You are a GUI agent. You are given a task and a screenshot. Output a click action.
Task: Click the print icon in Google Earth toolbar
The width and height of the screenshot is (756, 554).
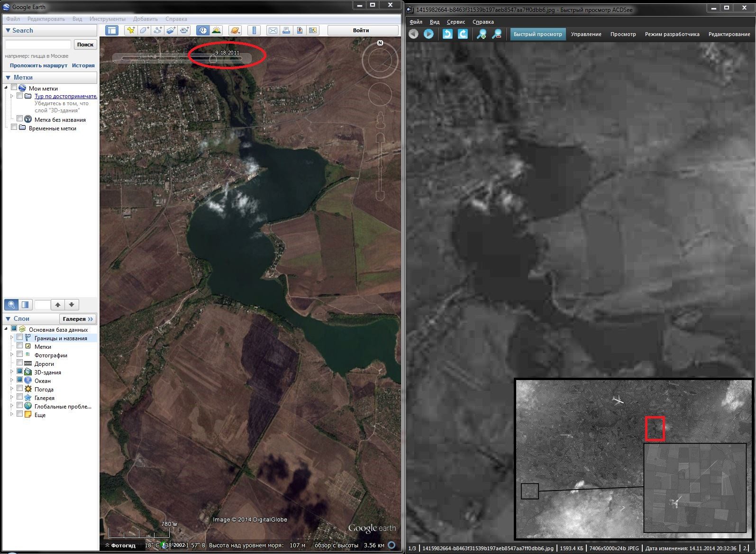pos(286,30)
